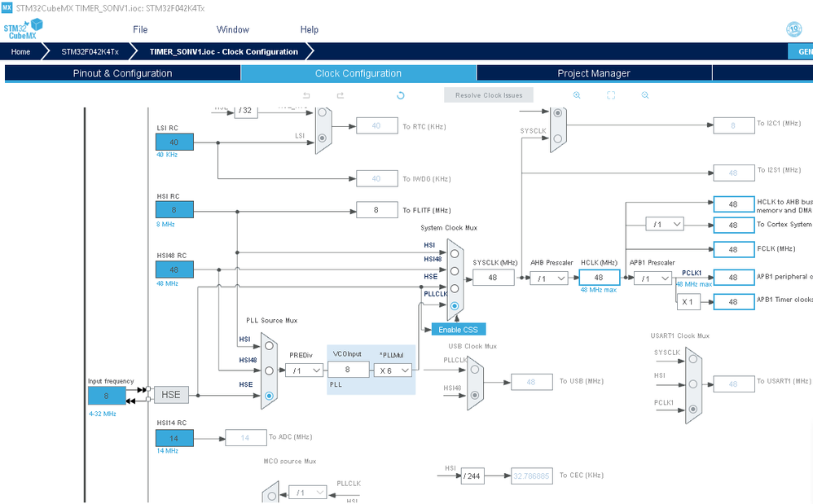Viewport: 813px width, 504px height.
Task: Select PLLCLK in the USB Clock Mux
Action: tap(475, 370)
